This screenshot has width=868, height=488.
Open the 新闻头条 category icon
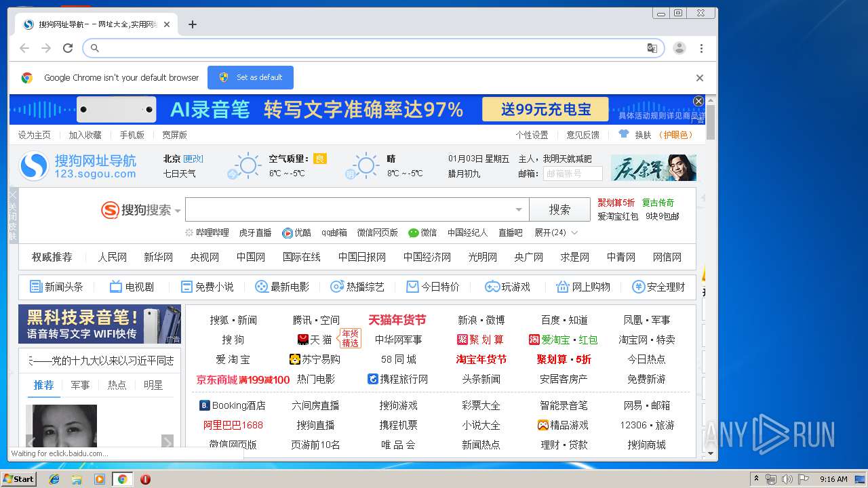[36, 287]
